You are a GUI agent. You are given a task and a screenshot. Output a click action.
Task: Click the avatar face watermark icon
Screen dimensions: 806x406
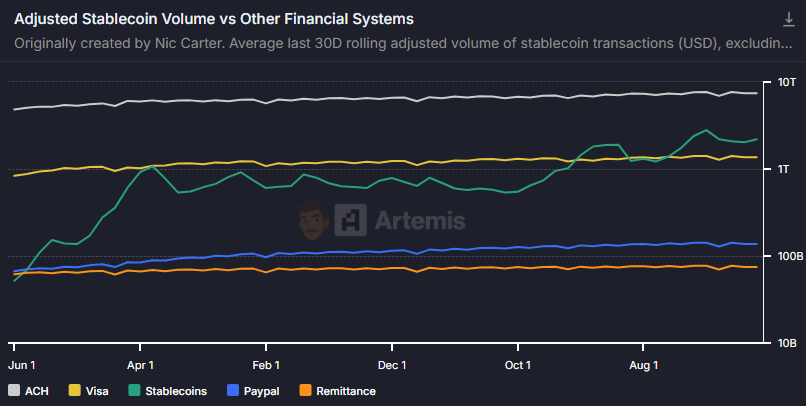coord(313,219)
